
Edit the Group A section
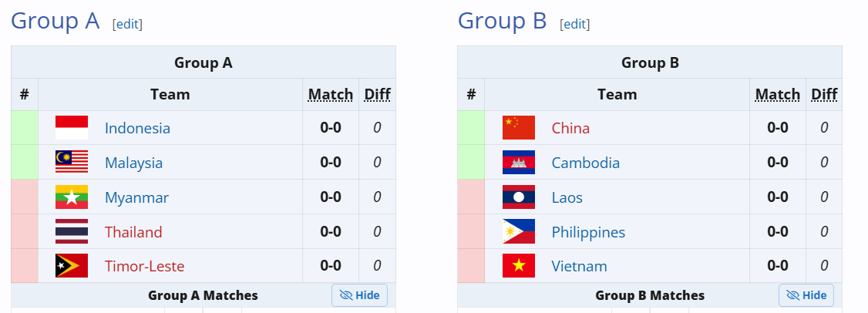click(x=127, y=24)
